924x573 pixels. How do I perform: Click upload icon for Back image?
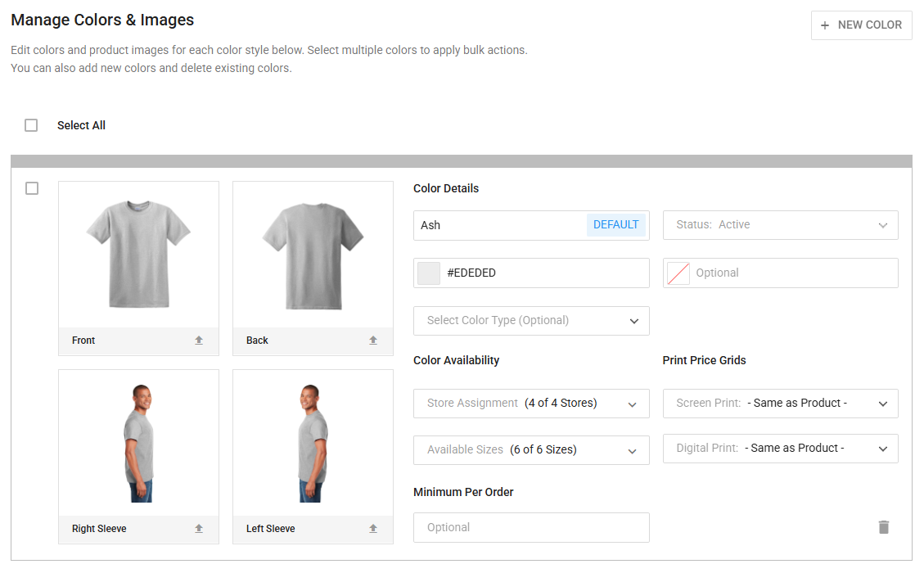[x=373, y=341]
